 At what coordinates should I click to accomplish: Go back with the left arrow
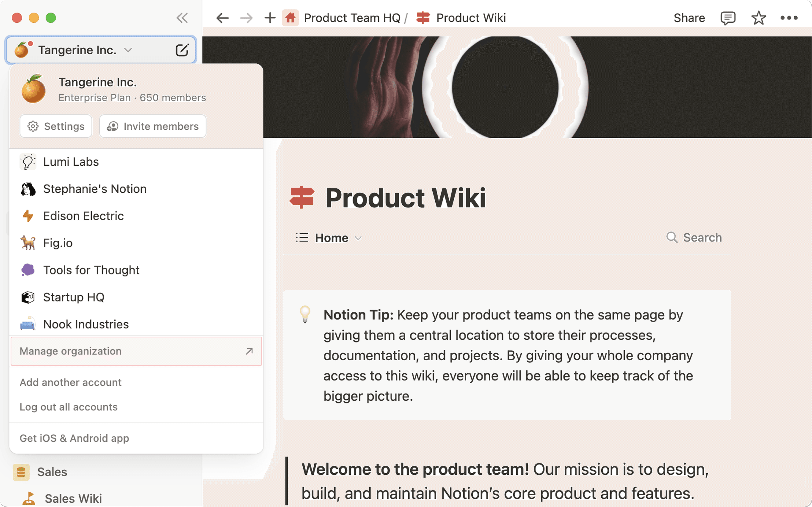tap(222, 18)
